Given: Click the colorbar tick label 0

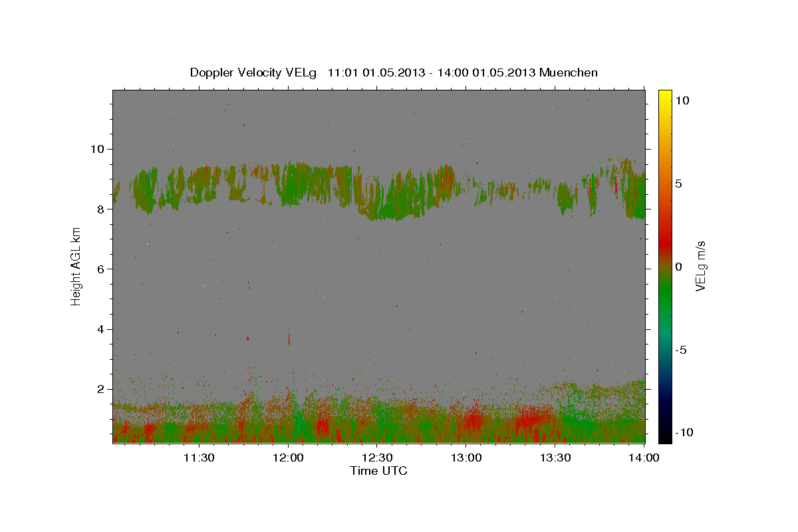Looking at the screenshot, I should point(679,267).
